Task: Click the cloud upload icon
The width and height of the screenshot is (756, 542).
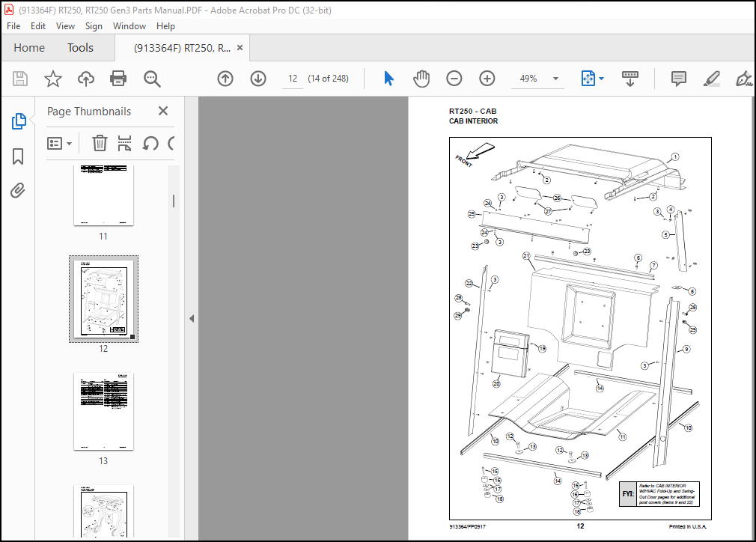Action: (86, 79)
